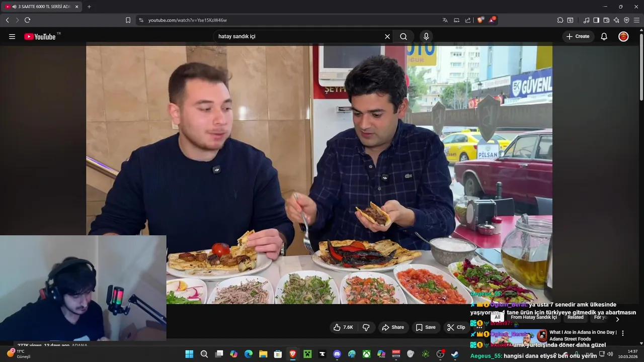Viewport: 644px width, 362px height.
Task: Select the '3 SAATTE 6000 TL SERİSİ' tab
Action: (x=40, y=7)
